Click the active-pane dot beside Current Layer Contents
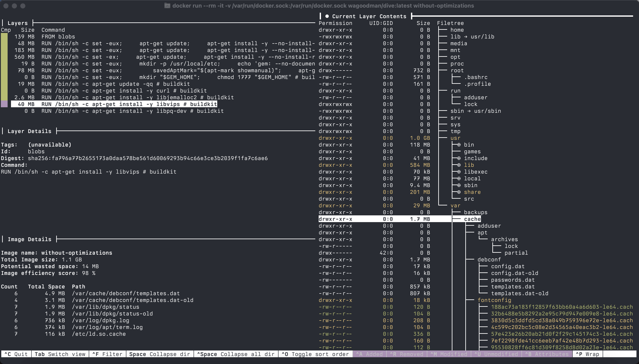639x364 pixels. [327, 16]
